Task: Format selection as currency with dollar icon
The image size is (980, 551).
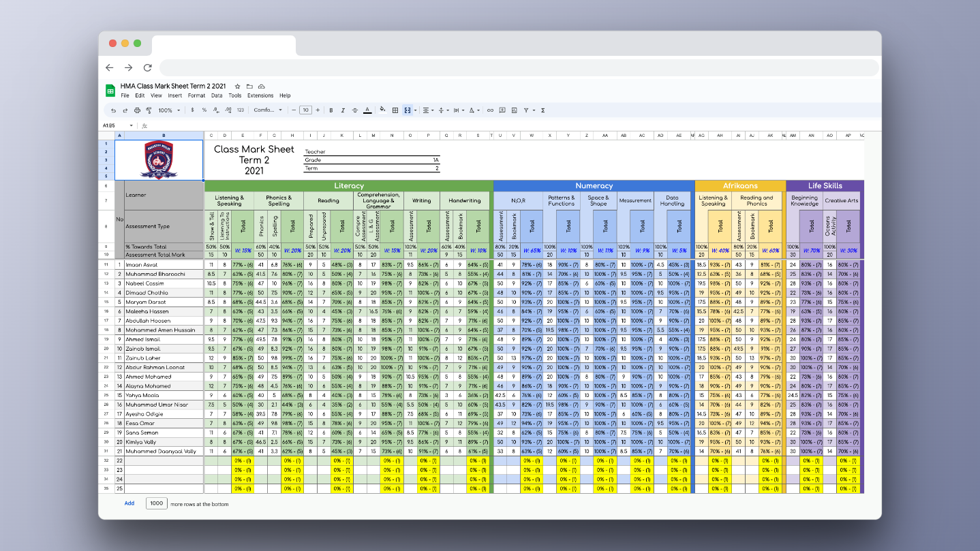Action: [193, 110]
